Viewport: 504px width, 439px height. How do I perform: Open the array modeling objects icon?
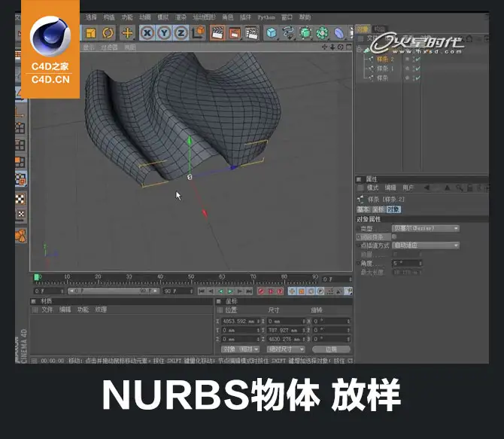[x=322, y=33]
